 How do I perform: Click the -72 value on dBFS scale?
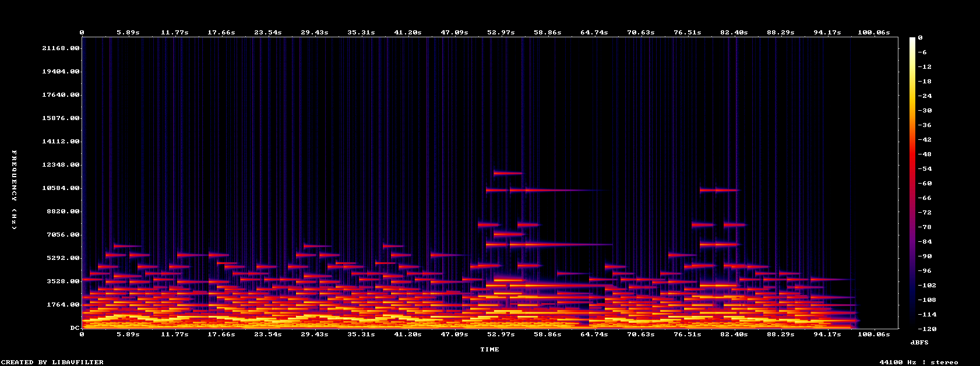[924, 213]
